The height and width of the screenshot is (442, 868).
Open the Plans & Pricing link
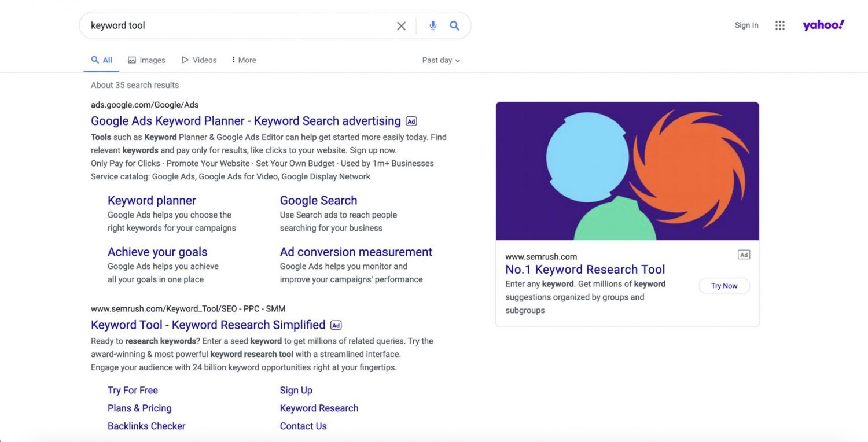pos(139,408)
